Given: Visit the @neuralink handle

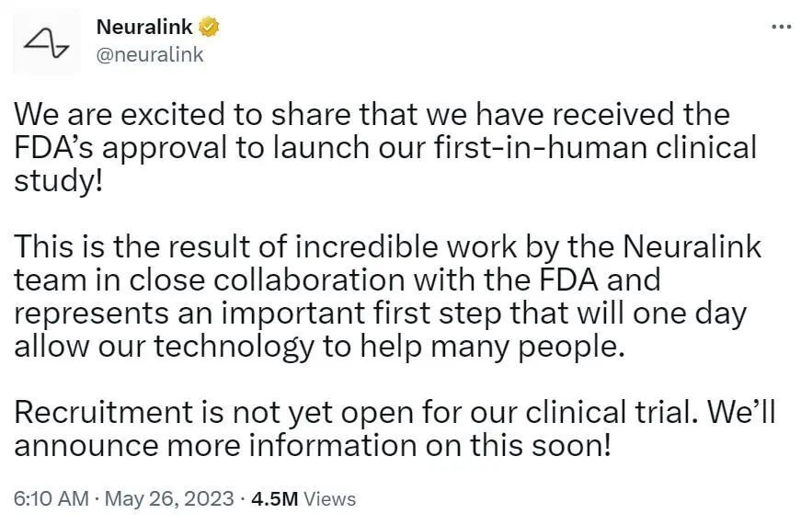Looking at the screenshot, I should click(150, 54).
